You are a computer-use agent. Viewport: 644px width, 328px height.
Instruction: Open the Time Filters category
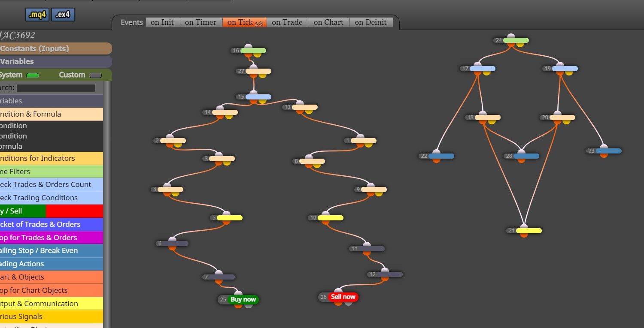coord(52,172)
